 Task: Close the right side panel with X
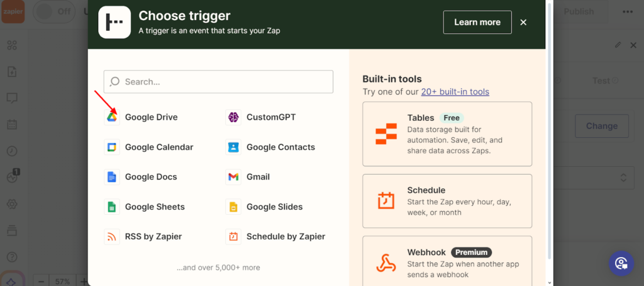633,45
